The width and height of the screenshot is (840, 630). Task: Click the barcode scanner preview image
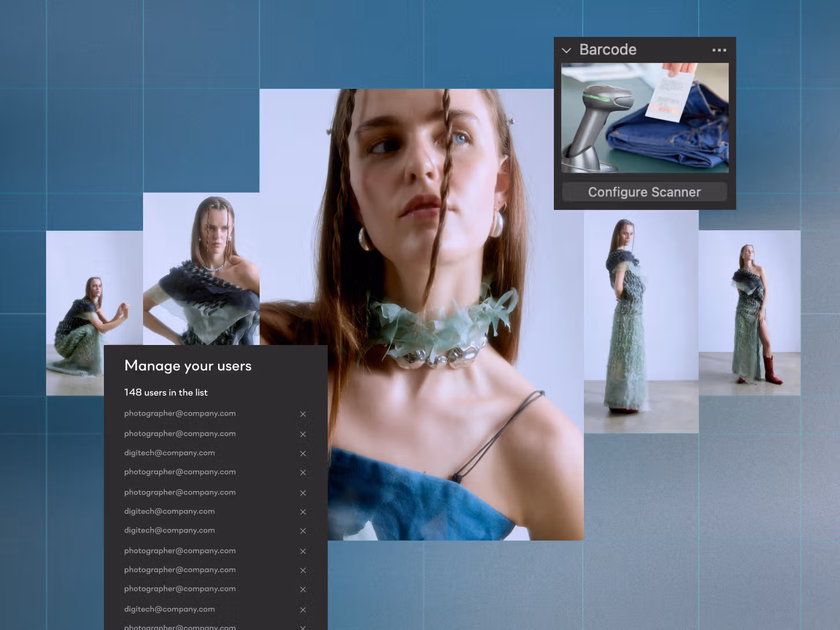point(644,118)
